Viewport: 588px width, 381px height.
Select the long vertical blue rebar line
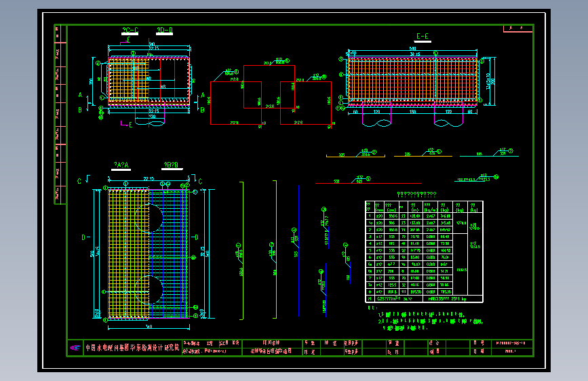[298, 251]
